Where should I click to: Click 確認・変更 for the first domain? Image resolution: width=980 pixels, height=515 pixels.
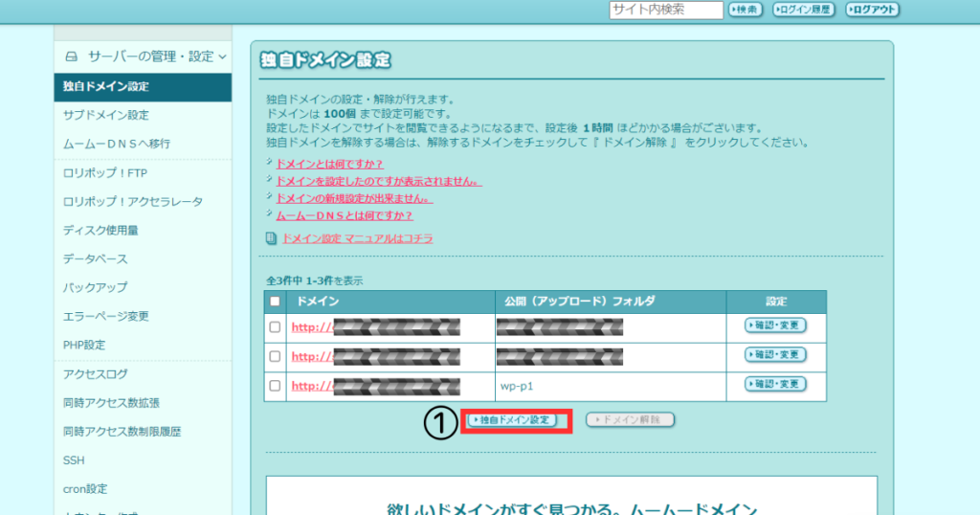coord(775,326)
